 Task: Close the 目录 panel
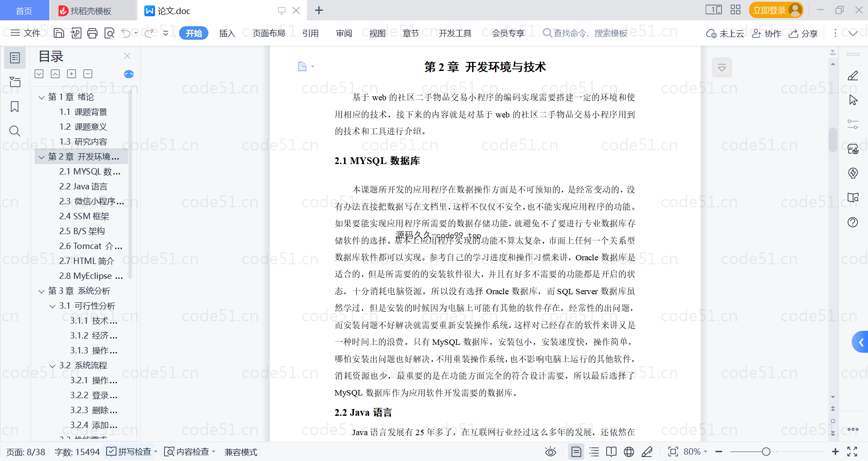[127, 56]
